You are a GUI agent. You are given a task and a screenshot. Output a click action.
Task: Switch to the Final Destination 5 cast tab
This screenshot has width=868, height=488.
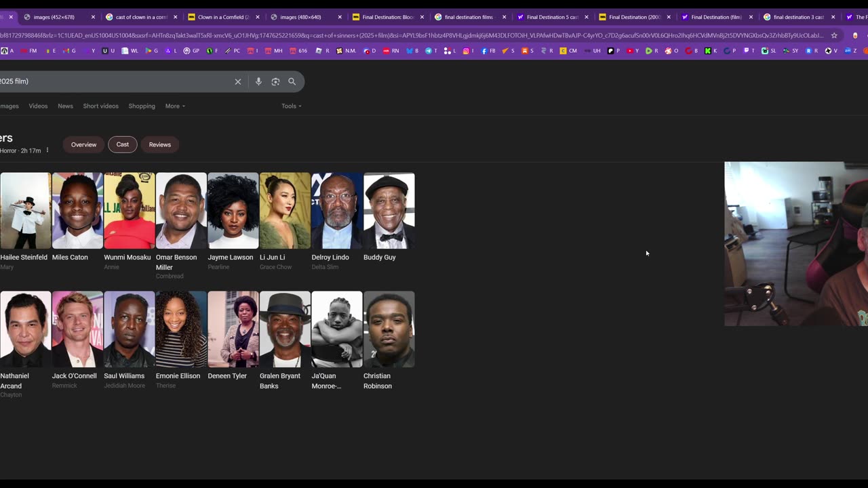point(552,17)
